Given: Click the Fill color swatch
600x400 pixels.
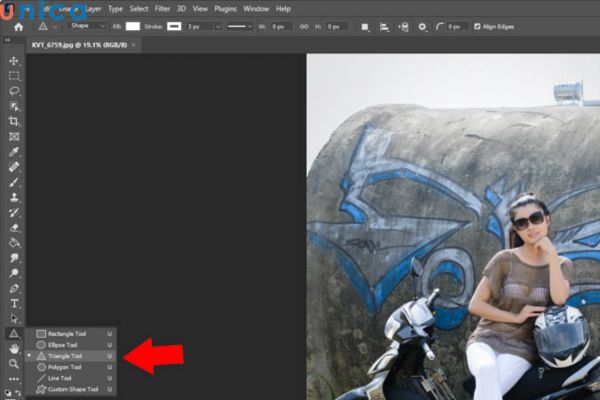Looking at the screenshot, I should [x=132, y=26].
